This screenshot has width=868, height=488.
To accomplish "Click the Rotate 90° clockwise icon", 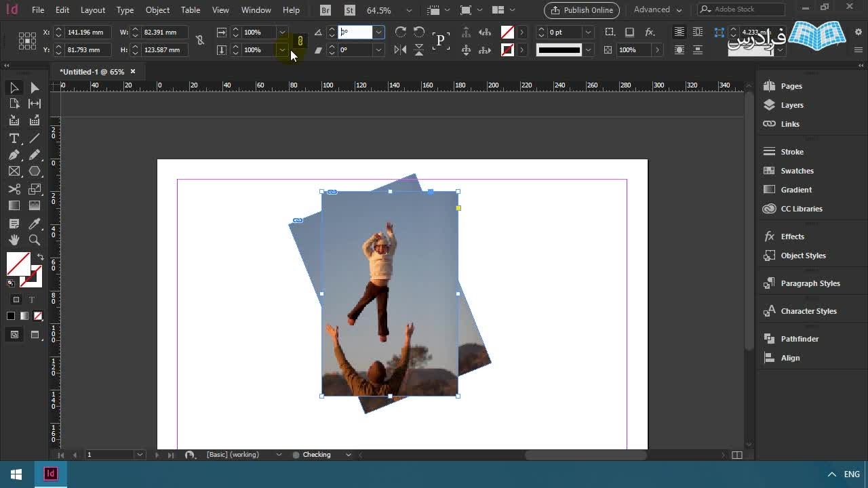I will tap(401, 33).
